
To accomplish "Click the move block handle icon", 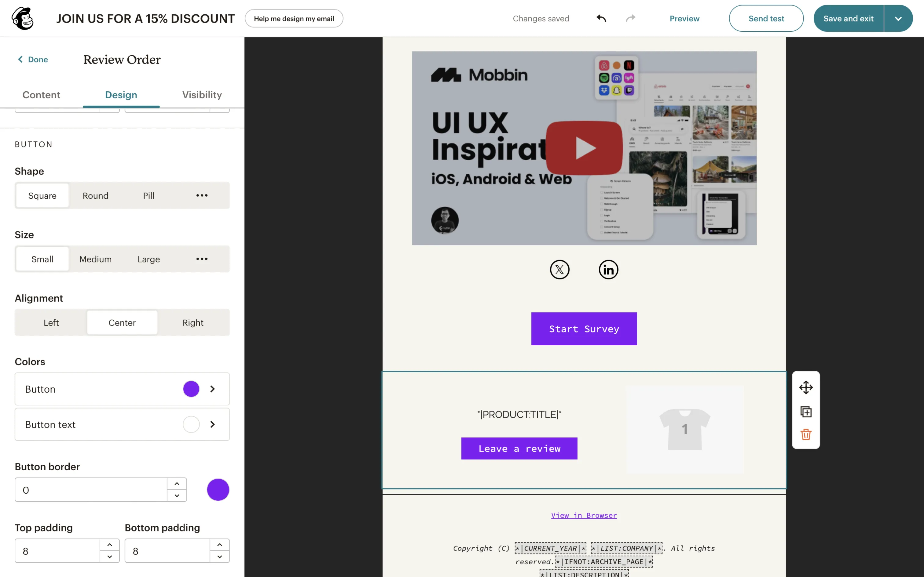I will 806,387.
